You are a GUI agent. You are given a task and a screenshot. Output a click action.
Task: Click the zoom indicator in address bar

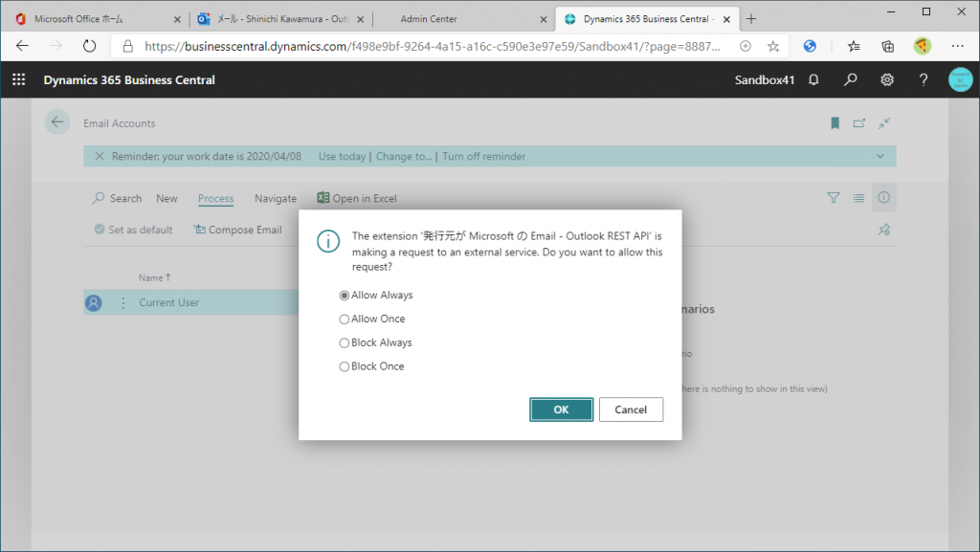click(745, 46)
